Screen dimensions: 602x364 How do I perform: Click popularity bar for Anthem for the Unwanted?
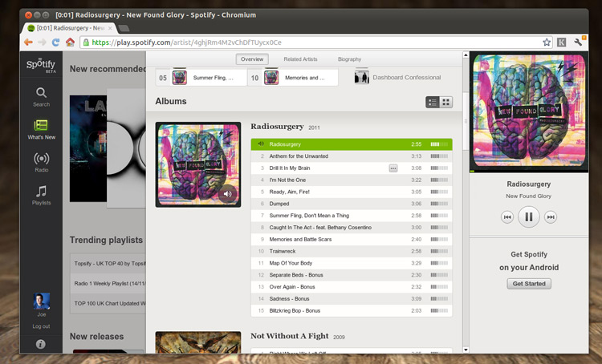click(x=439, y=156)
